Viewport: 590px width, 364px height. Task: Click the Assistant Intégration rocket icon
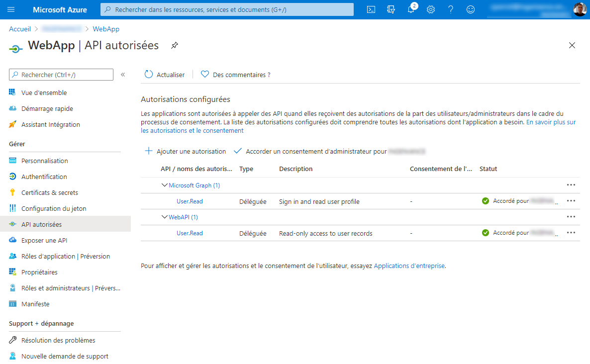coord(12,124)
